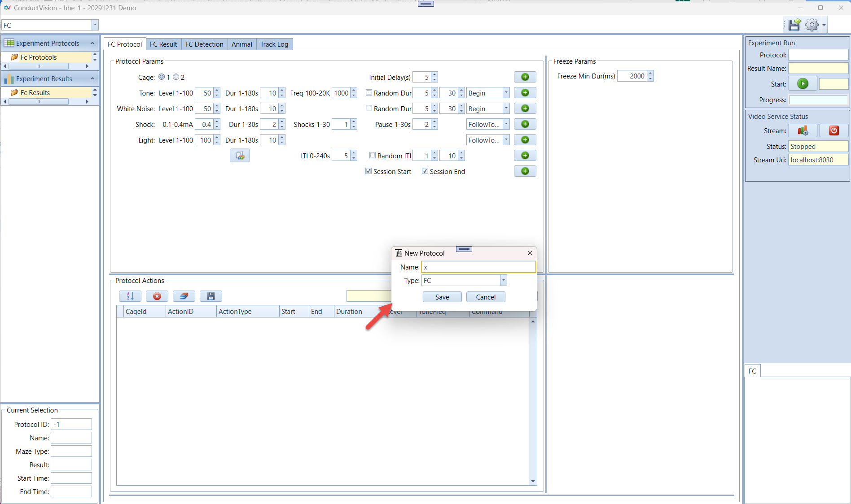
Task: Click the Stream chart settings icon
Action: 803,130
